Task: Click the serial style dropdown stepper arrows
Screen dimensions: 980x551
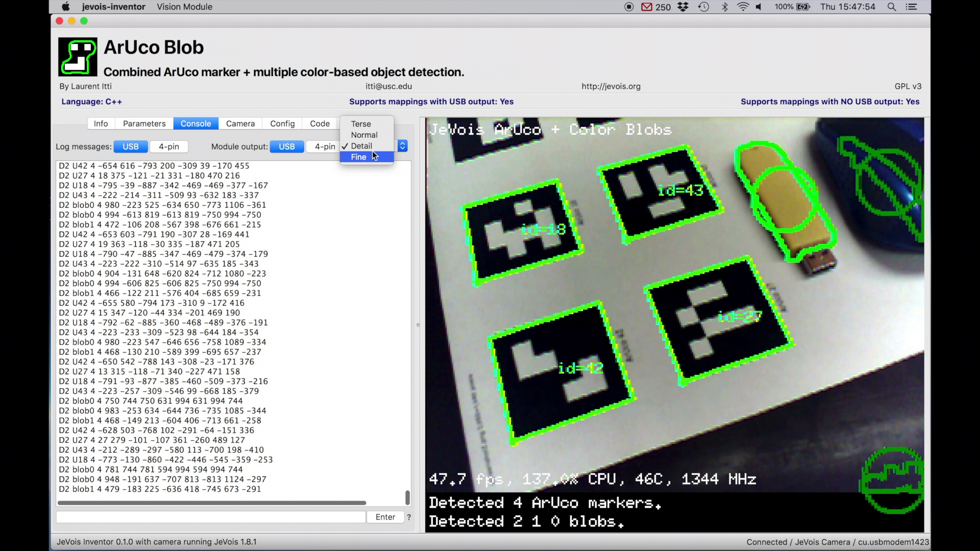Action: point(403,146)
